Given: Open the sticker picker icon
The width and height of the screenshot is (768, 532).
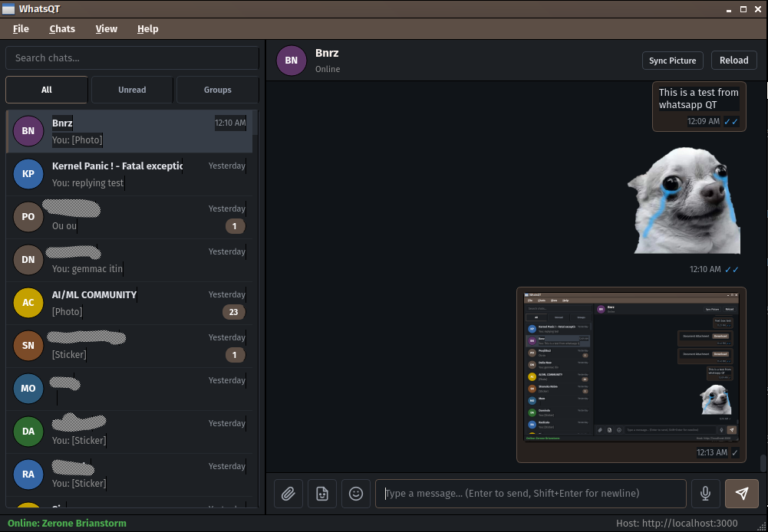Looking at the screenshot, I should pos(321,494).
